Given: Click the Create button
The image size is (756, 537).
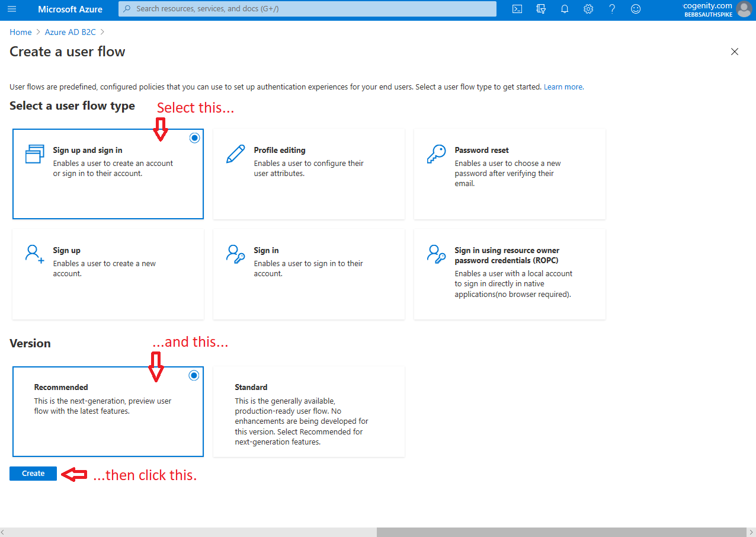Looking at the screenshot, I should point(33,473).
